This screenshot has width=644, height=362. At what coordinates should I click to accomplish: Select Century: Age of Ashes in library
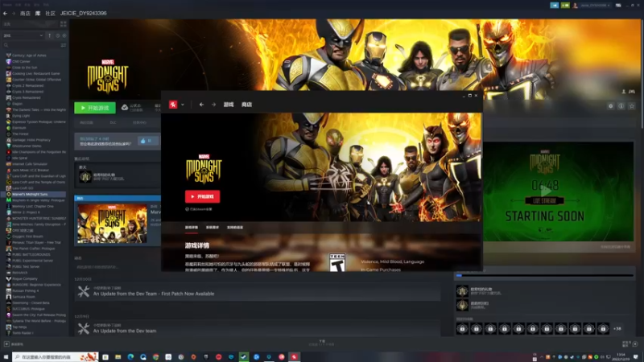(29, 56)
